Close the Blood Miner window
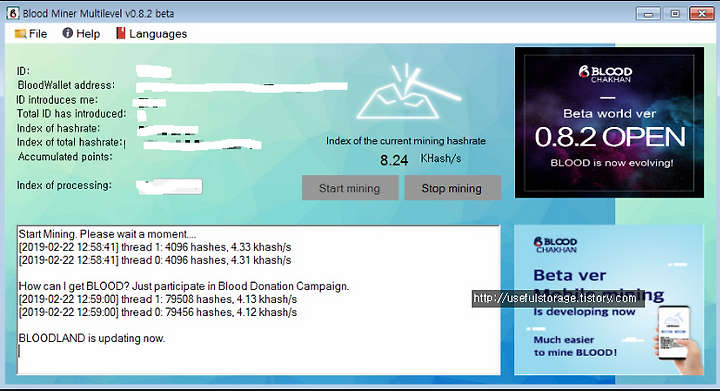This screenshot has height=391, width=720. 702,14
